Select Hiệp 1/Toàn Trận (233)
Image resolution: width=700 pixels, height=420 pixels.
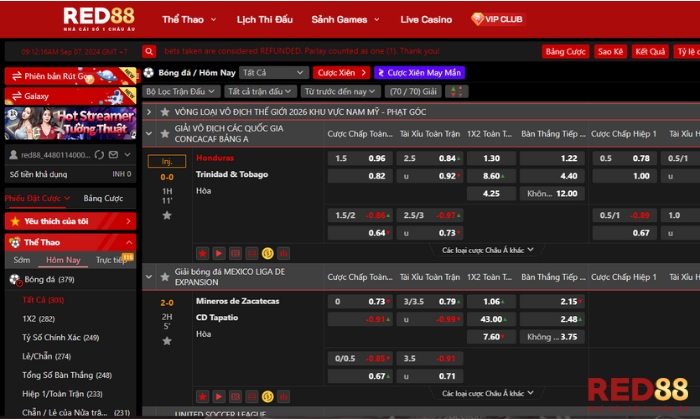(62, 394)
